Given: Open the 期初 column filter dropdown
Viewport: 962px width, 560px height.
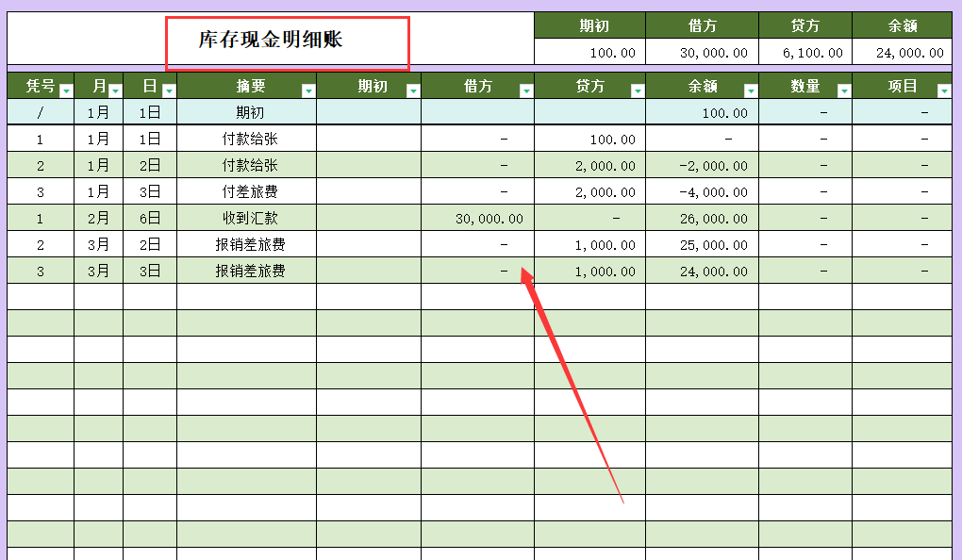Looking at the screenshot, I should [413, 91].
